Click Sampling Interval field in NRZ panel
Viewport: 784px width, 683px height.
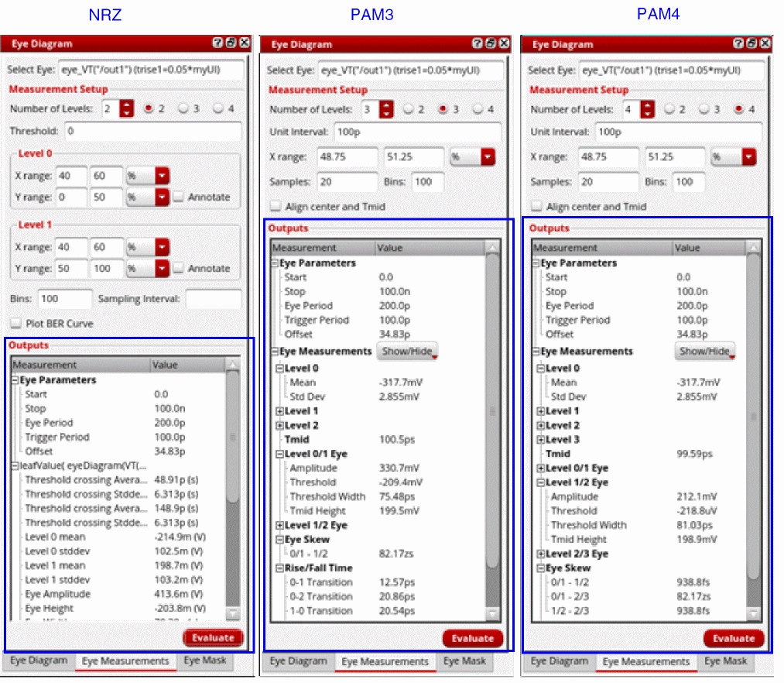point(214,299)
